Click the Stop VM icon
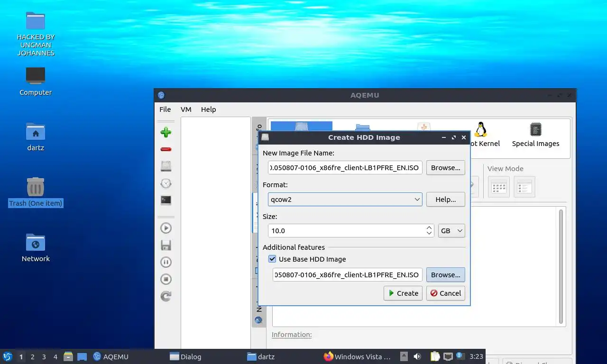Viewport: 607px width, 364px height. (x=166, y=279)
